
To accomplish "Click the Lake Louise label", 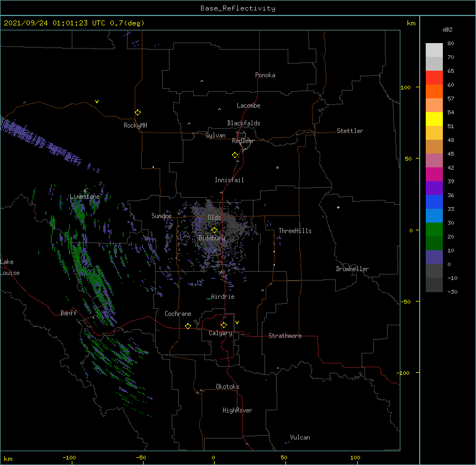I will (10, 267).
